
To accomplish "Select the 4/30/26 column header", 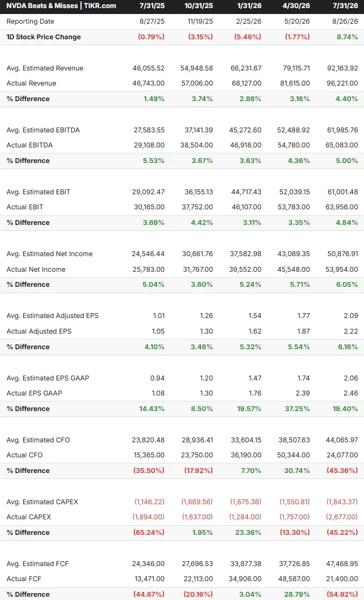I will coord(297,6).
